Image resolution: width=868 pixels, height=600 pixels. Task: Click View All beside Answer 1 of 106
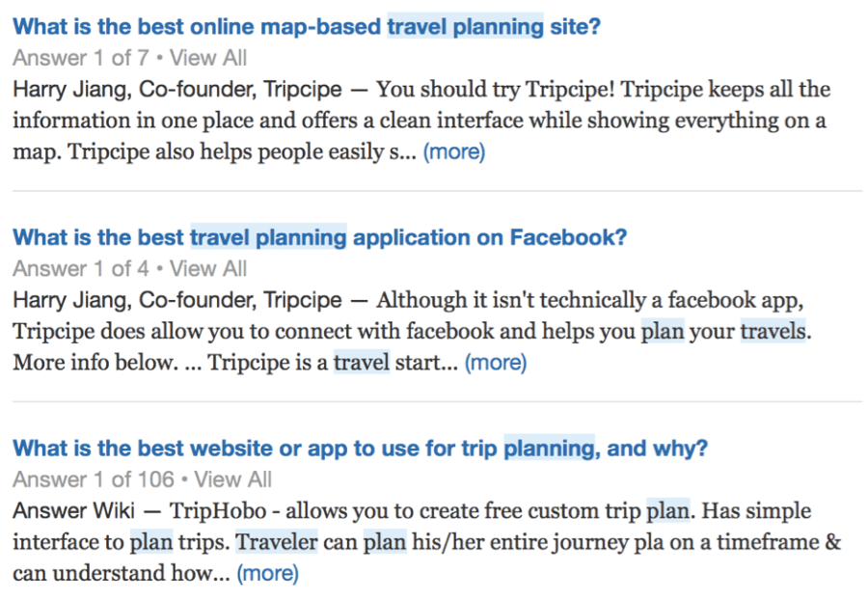coord(233,479)
